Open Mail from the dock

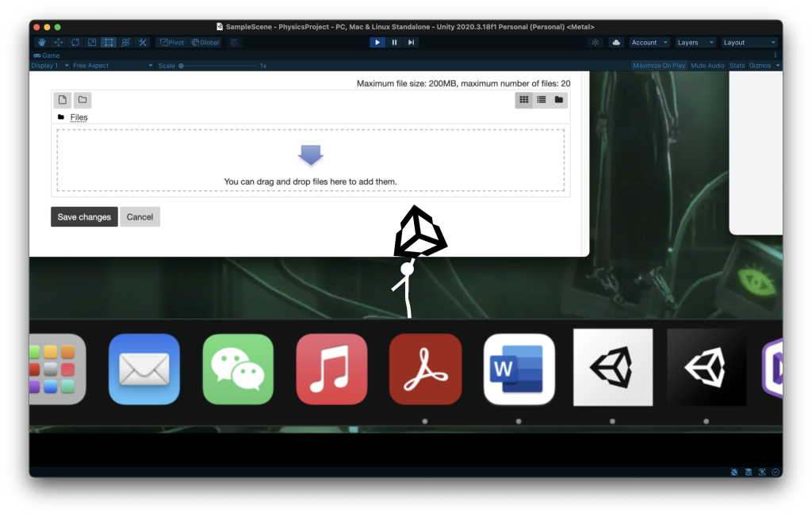144,369
